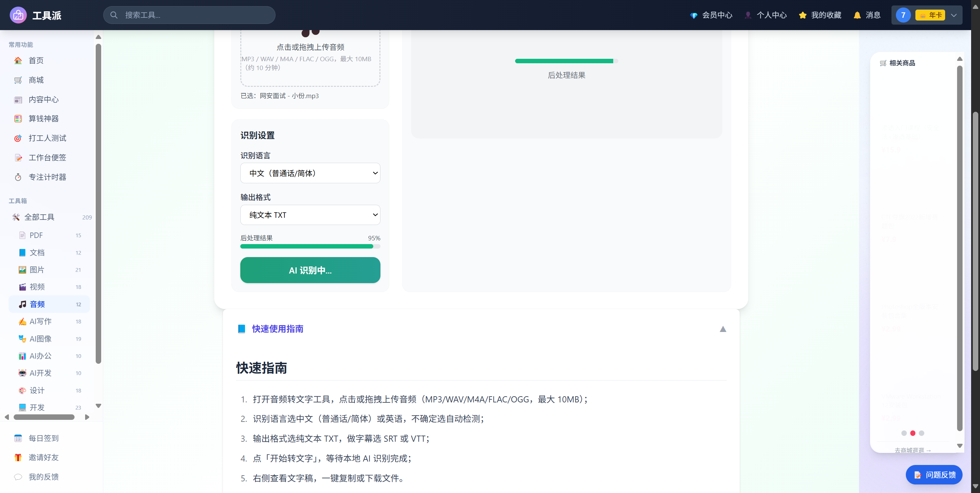Viewport: 980px width, 493px height.
Task: Expand the account menu chevron
Action: 954,15
